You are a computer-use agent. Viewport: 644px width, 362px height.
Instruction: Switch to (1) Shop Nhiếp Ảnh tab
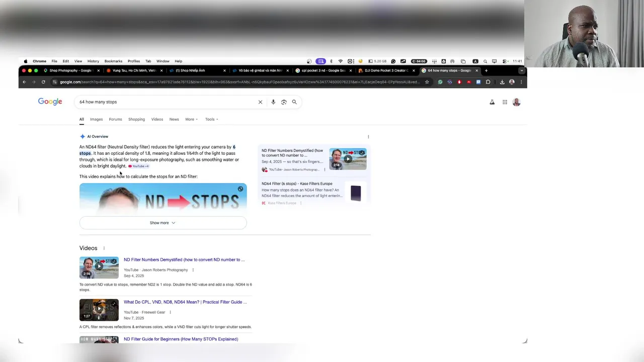click(197, 70)
